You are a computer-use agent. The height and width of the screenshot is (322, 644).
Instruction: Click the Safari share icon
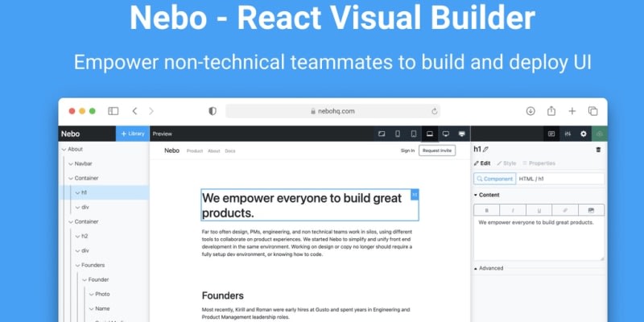coord(551,111)
